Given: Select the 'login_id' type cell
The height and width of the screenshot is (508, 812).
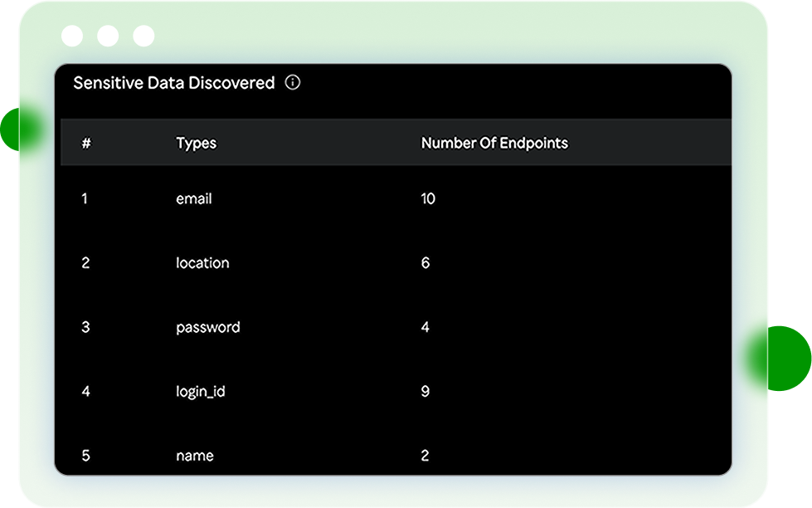Looking at the screenshot, I should (x=201, y=392).
